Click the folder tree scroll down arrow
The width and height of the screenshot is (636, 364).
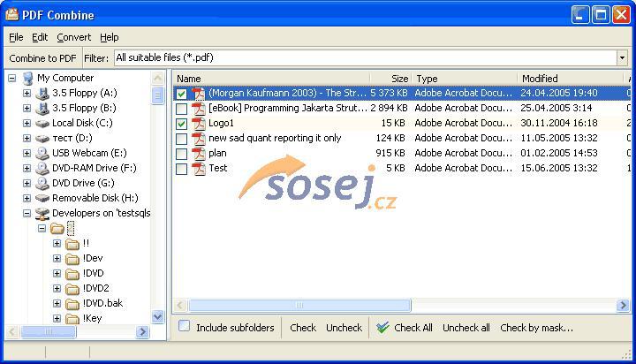[157, 316]
